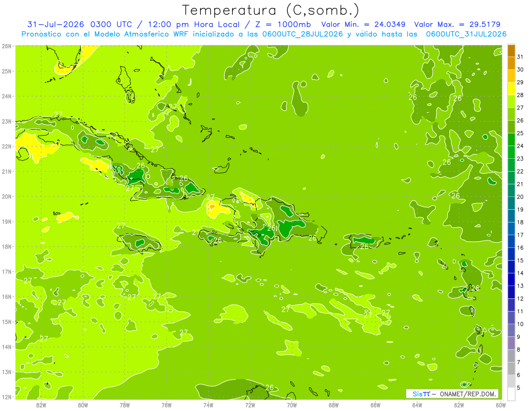Pick the gray swatch between 7 and 8
The height and width of the screenshot is (411, 532).
coord(511,356)
